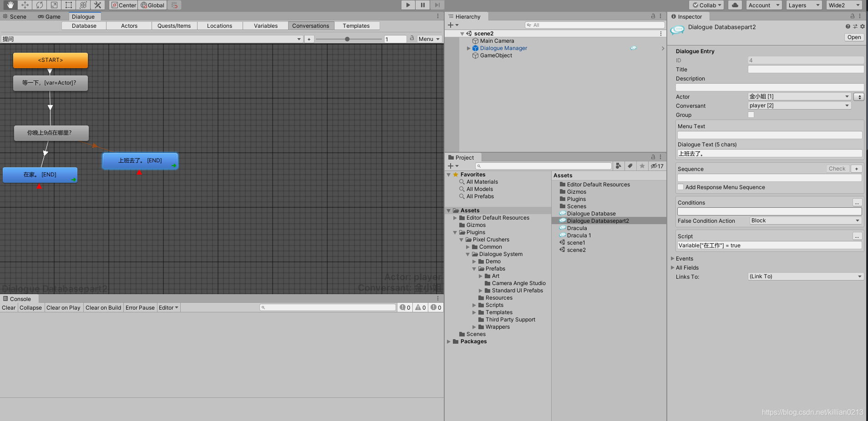Open Inspector settings gear
868x421 pixels.
[863, 26]
